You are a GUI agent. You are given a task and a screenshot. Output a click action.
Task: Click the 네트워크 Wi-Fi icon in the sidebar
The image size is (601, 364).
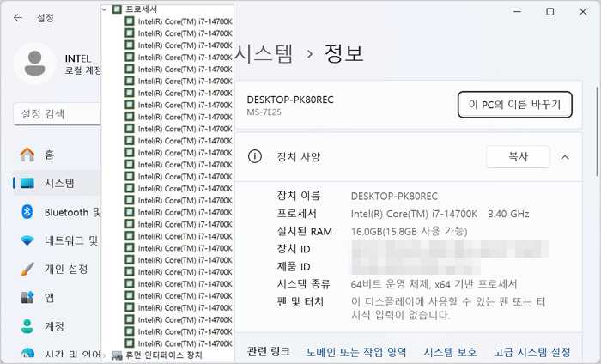(x=27, y=240)
